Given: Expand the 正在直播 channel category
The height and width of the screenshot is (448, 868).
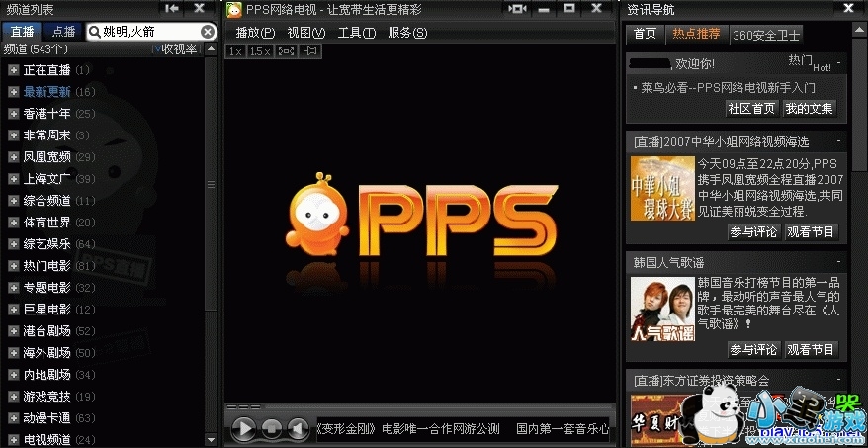Looking at the screenshot, I should tap(13, 70).
